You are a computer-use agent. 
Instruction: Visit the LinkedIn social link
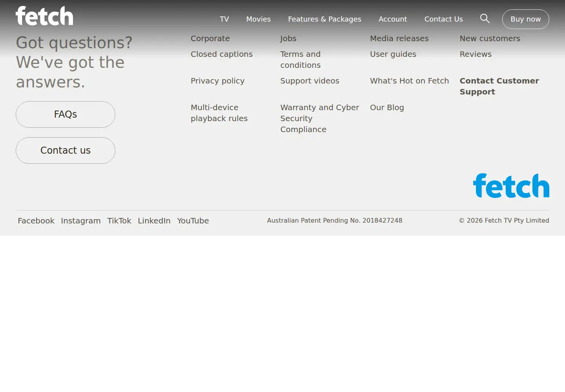click(154, 221)
